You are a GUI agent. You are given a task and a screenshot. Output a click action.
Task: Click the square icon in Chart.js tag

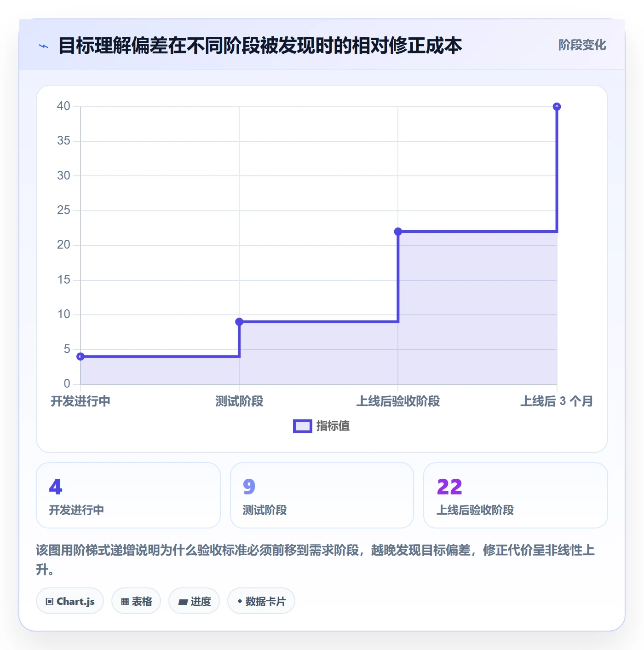point(50,602)
